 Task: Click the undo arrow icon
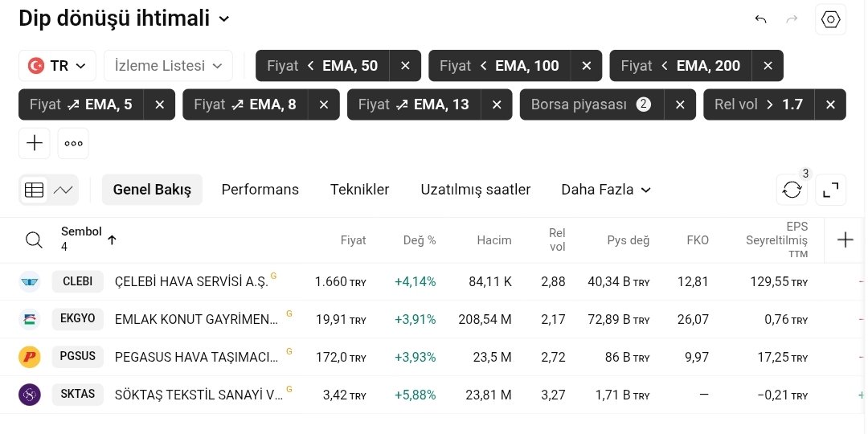pyautogui.click(x=760, y=19)
